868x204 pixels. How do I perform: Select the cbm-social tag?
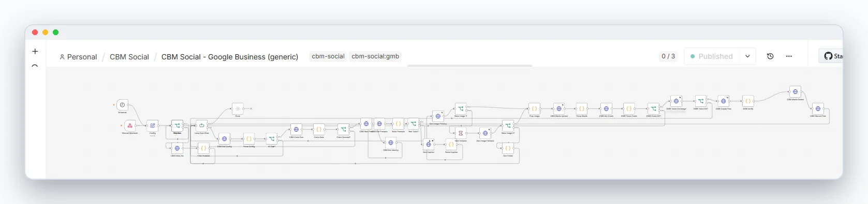click(x=328, y=56)
